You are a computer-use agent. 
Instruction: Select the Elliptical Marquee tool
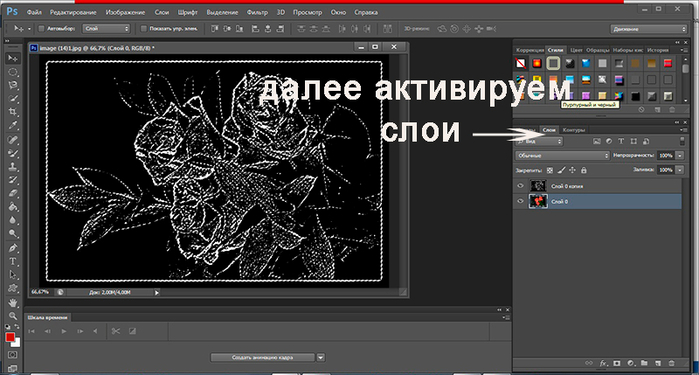(x=12, y=72)
